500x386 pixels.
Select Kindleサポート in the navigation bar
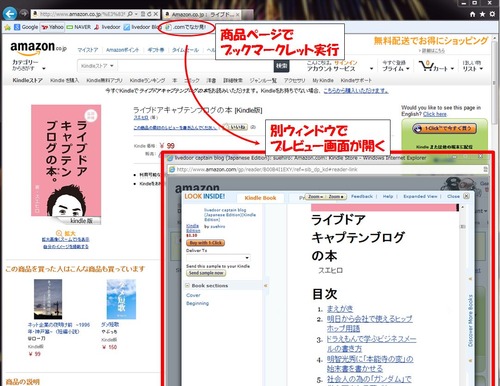tap(356, 80)
